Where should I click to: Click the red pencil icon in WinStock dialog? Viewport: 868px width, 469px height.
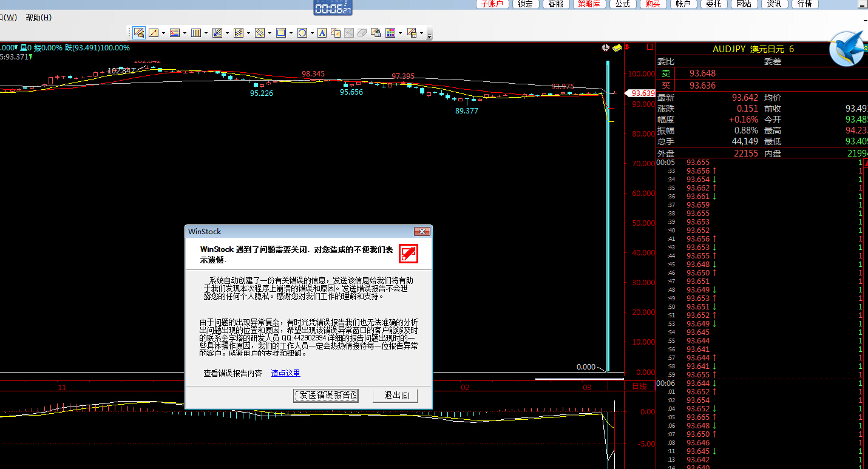click(x=409, y=254)
